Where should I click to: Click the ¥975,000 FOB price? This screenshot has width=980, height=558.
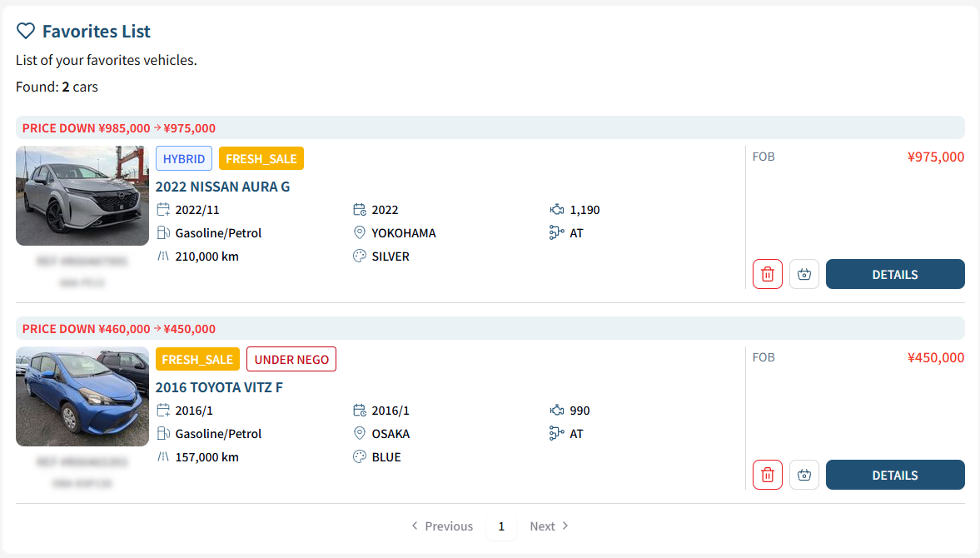[x=936, y=157]
